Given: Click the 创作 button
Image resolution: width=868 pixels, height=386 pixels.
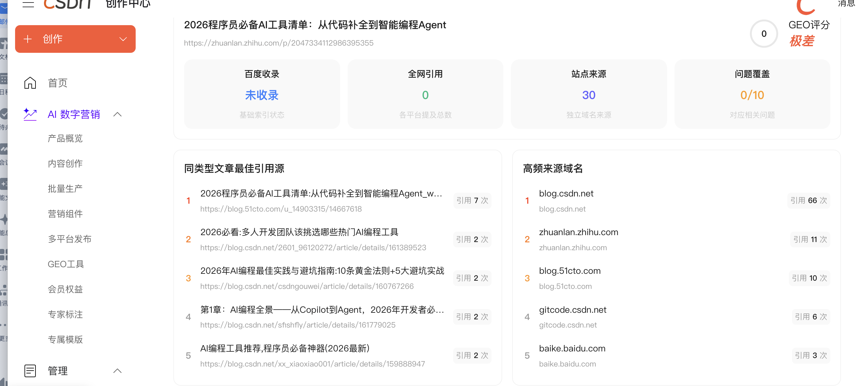Looking at the screenshot, I should click(75, 39).
